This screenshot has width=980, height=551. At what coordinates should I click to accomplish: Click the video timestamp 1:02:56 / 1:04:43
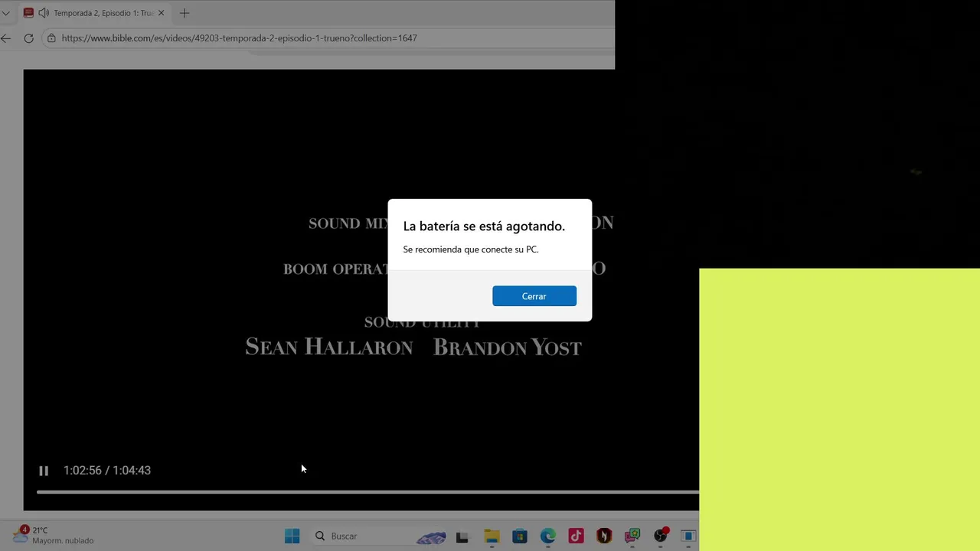[x=107, y=471]
